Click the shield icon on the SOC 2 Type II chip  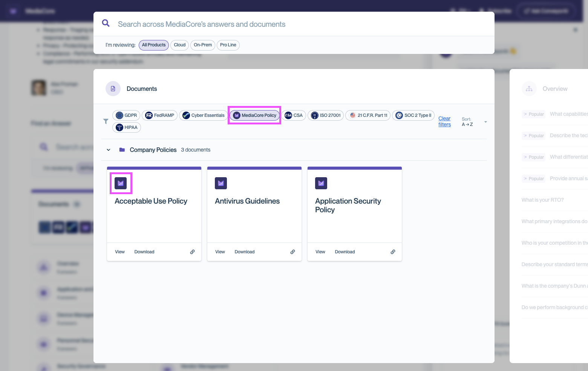(399, 115)
